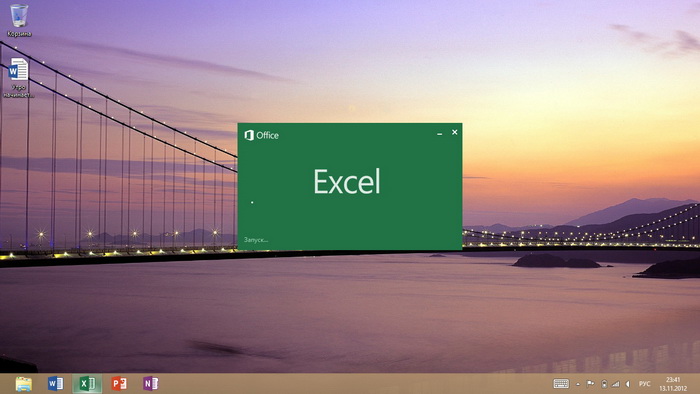
Task: Launch PowerPoint from the taskbar
Action: point(119,384)
